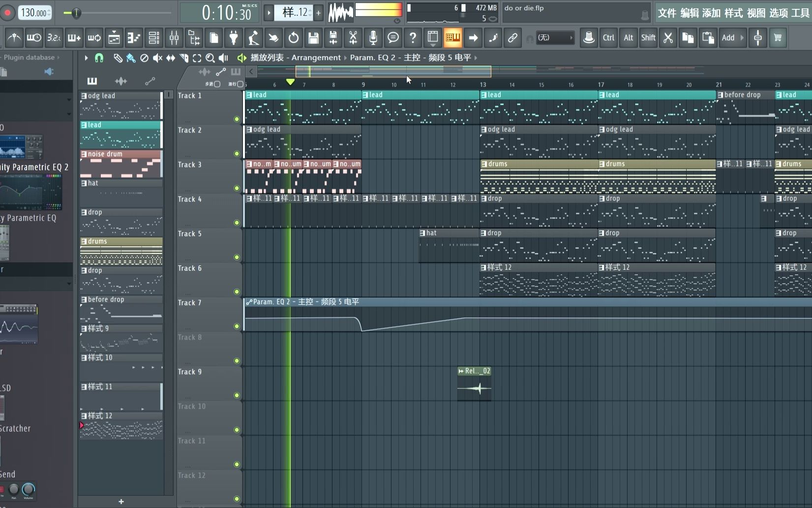Click the Shift modifier button

point(648,37)
